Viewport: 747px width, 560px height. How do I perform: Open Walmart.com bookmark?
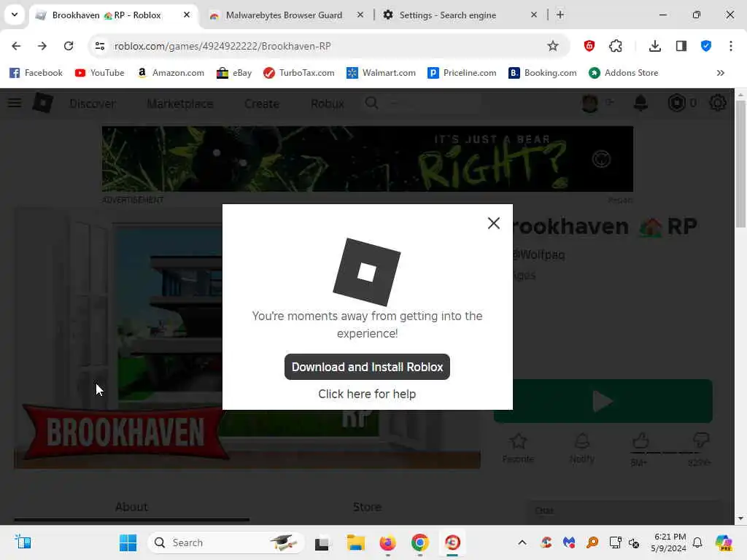[x=381, y=73]
